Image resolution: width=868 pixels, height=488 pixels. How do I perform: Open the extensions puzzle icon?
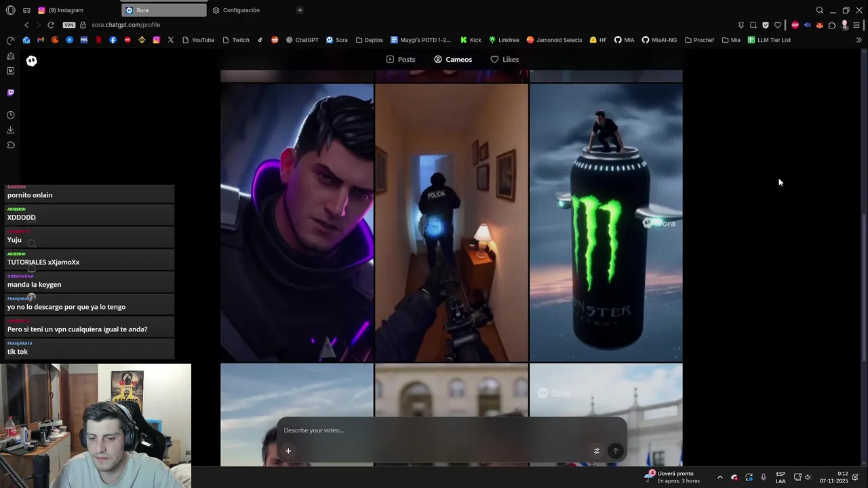[x=832, y=25]
